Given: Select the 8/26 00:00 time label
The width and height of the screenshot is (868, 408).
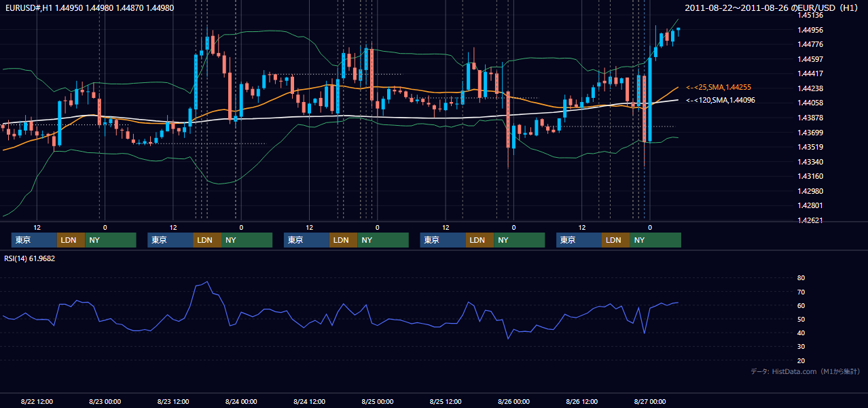Looking at the screenshot, I should (513, 402).
